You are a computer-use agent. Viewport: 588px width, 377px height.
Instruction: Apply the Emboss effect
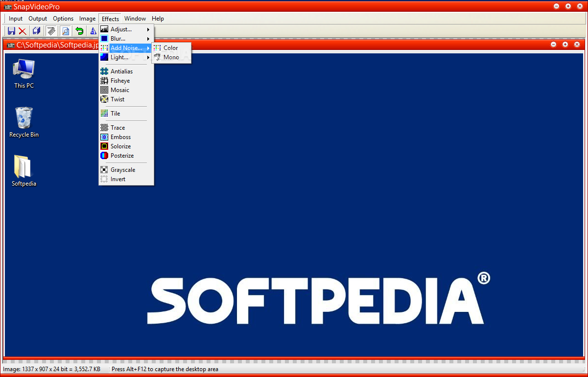tap(126, 137)
